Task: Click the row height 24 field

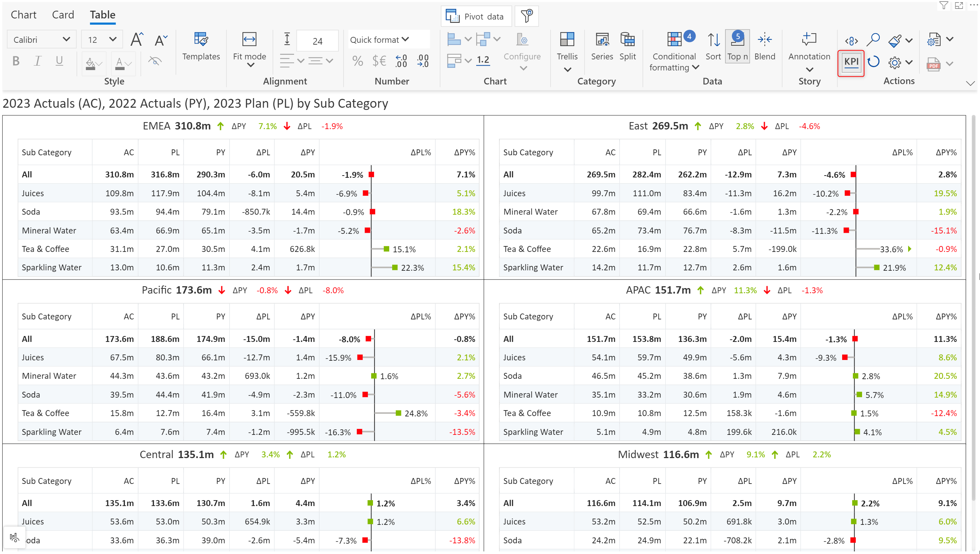Action: point(317,41)
